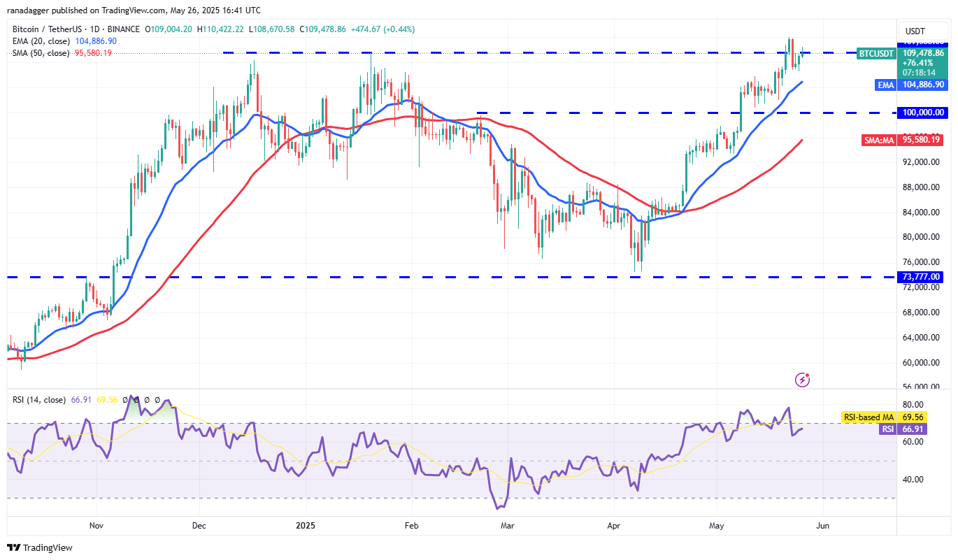Click the Nov label on time axis
Image resolution: width=958 pixels, height=560 pixels.
coord(96,525)
